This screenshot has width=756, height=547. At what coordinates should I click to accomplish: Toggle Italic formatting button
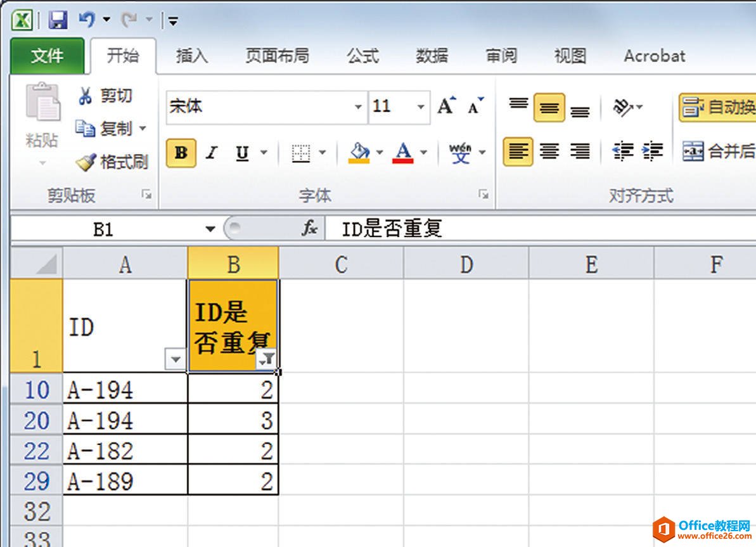(x=212, y=153)
